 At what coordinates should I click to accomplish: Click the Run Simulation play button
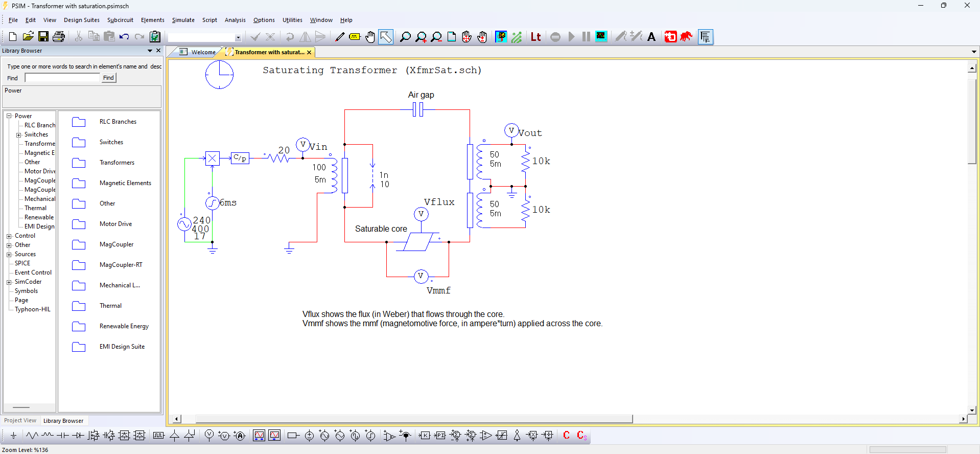[x=571, y=37]
